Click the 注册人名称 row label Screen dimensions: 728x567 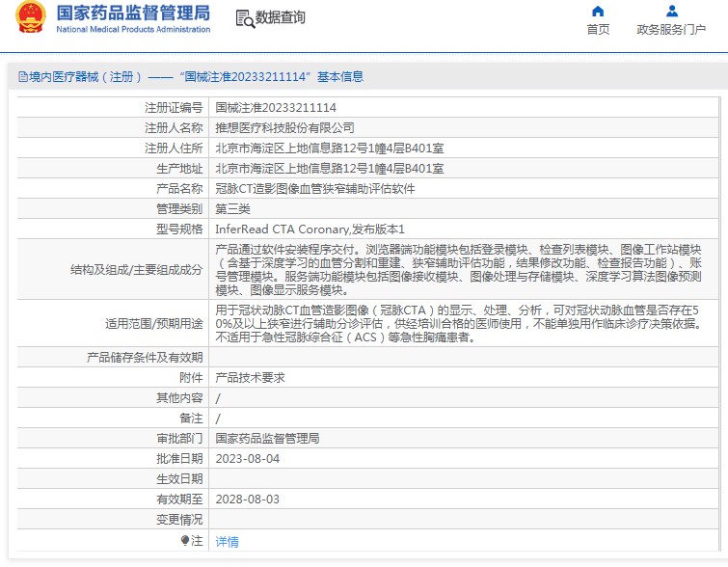[174, 127]
